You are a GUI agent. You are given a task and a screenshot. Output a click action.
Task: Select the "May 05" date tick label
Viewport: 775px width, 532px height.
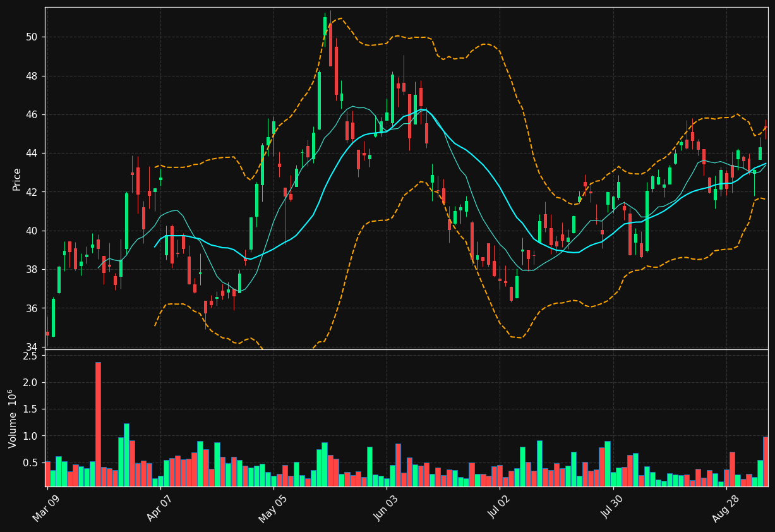[x=273, y=510]
